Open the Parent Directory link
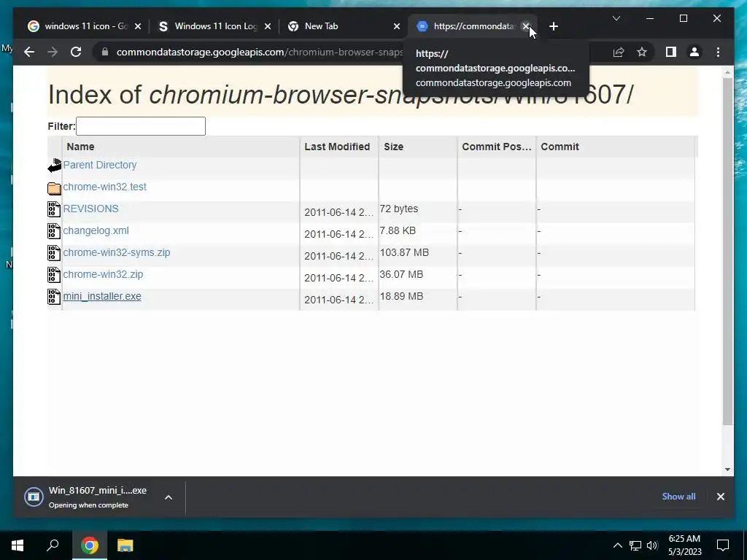 tap(99, 165)
